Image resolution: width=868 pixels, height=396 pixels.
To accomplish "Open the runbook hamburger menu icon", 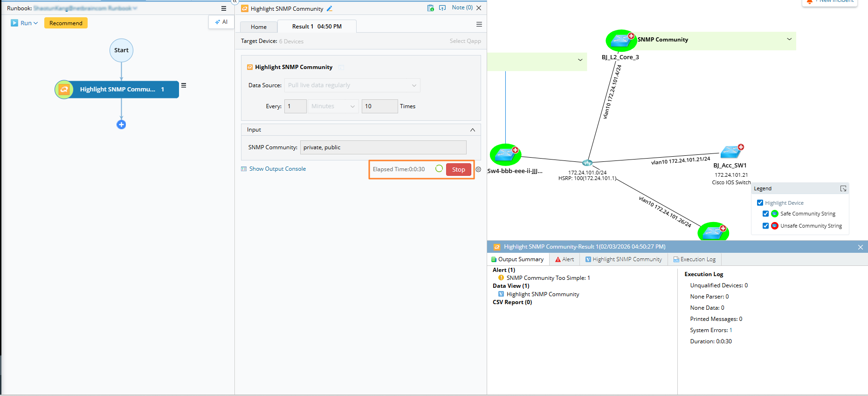I will coord(224,8).
